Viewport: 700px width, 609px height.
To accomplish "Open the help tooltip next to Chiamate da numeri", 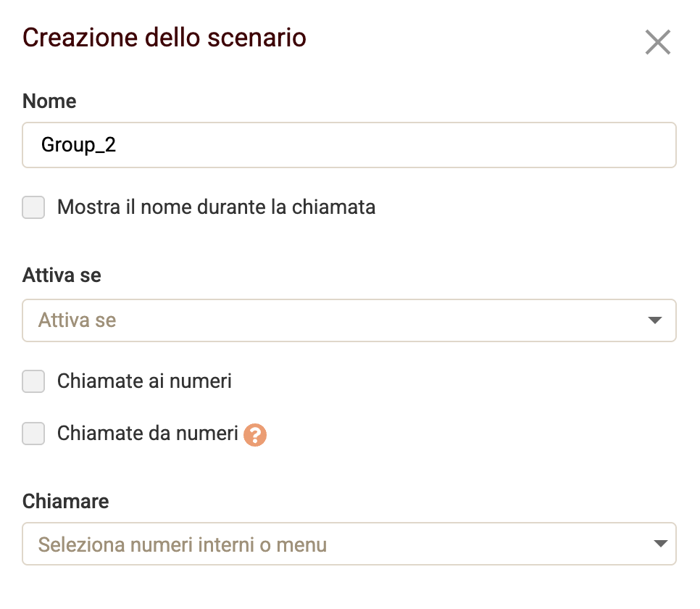I will tap(254, 434).
